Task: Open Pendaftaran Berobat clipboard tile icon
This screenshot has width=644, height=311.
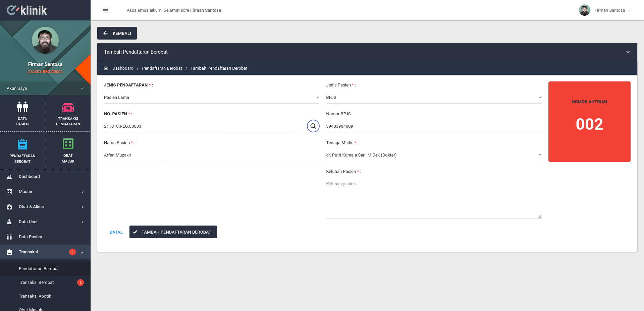Action: point(22,144)
